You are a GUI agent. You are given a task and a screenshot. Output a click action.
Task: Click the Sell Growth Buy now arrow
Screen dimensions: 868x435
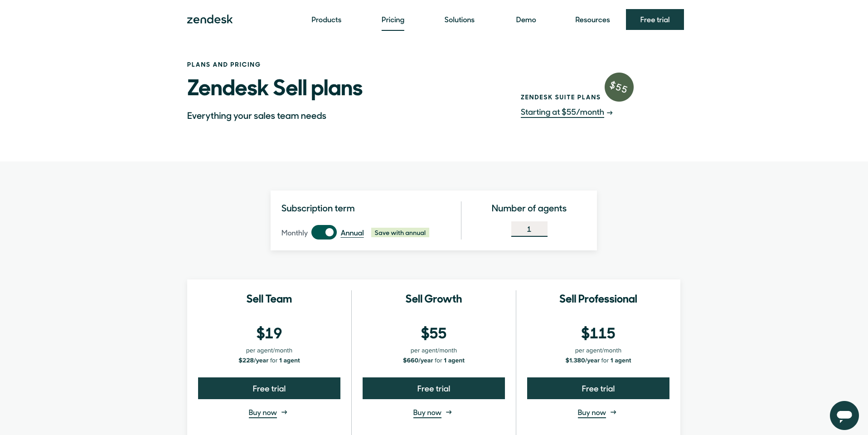tap(449, 412)
